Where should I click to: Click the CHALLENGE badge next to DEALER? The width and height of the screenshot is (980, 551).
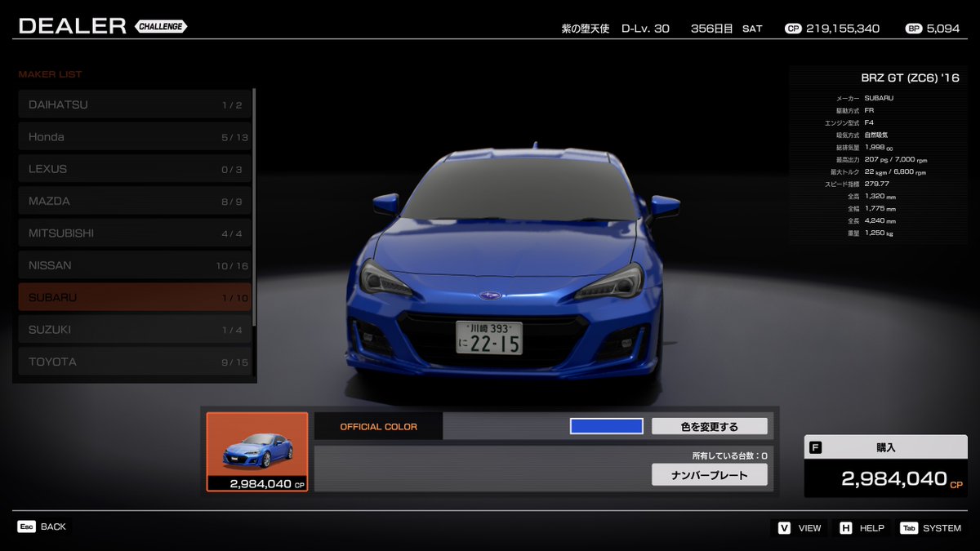point(160,26)
